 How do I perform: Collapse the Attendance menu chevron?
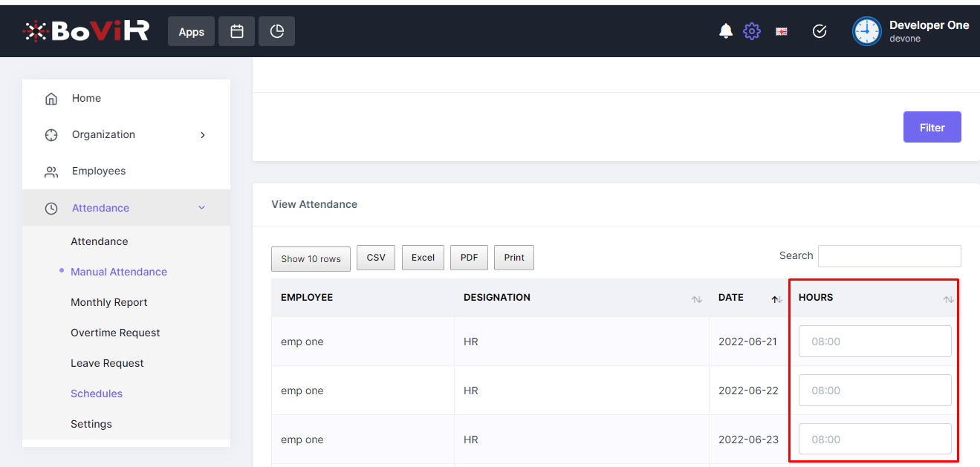click(202, 208)
